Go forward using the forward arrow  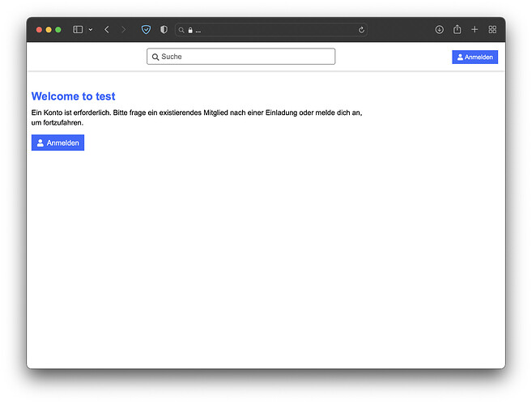[x=124, y=29]
